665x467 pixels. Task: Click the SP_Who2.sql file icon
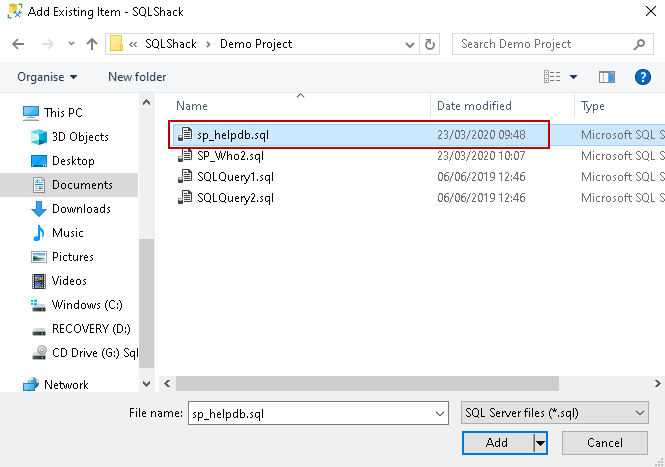[x=184, y=156]
